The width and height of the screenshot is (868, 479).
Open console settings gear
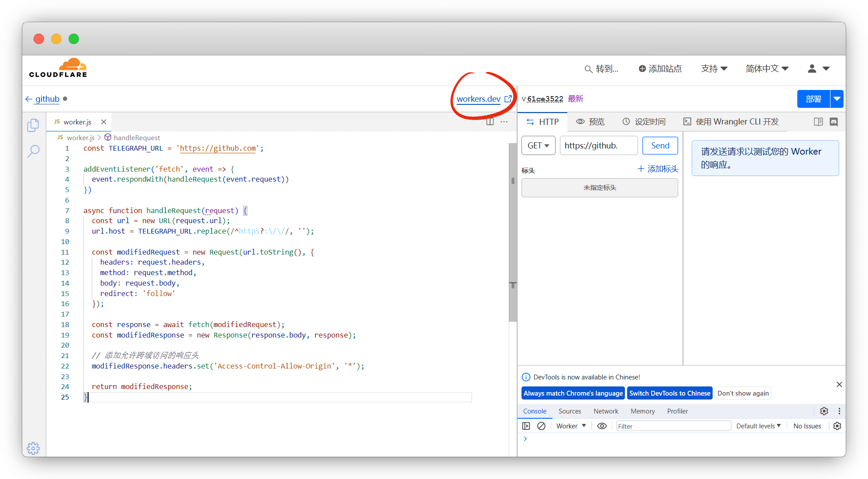(837, 426)
